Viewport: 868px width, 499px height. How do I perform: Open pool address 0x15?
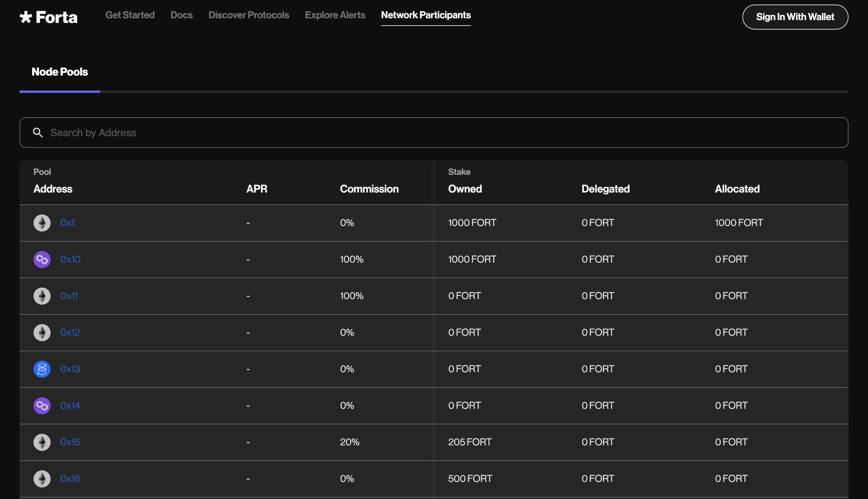(x=70, y=442)
